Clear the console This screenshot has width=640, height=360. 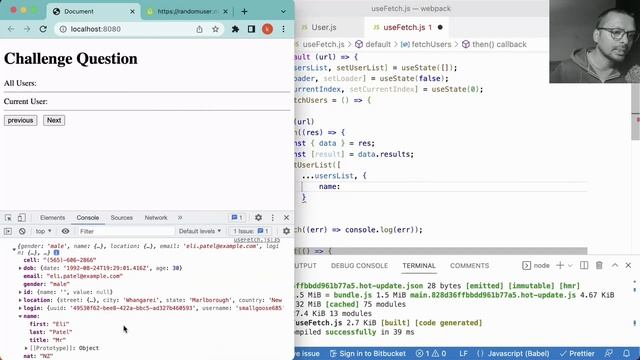22,231
